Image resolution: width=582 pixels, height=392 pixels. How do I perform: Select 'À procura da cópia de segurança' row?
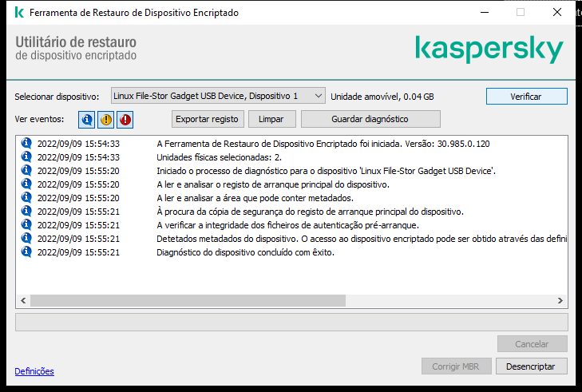pos(291,212)
